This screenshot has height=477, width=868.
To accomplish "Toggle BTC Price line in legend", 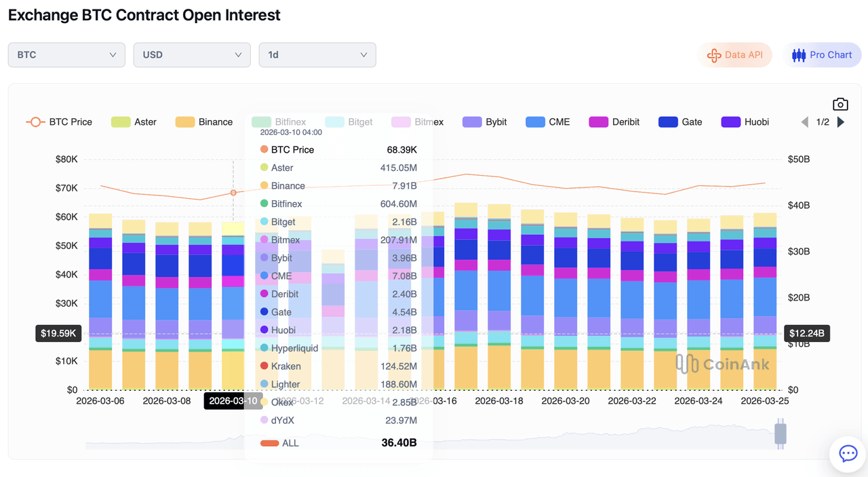I will 60,122.
